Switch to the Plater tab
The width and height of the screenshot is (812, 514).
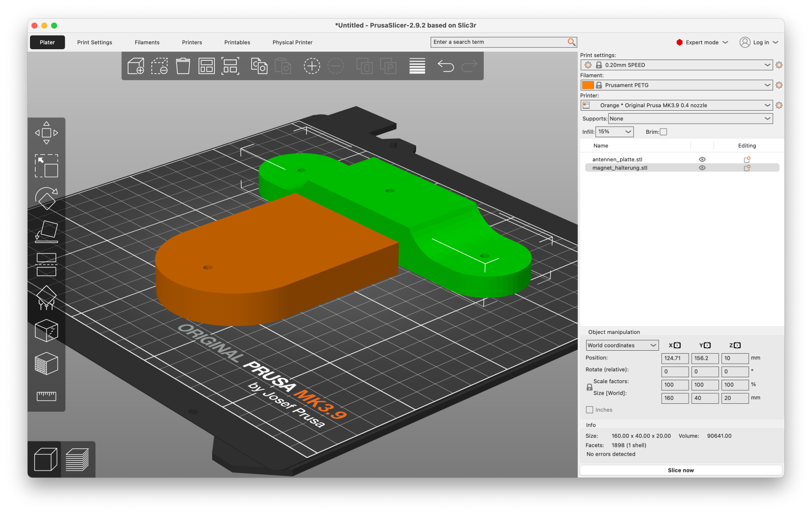(47, 43)
